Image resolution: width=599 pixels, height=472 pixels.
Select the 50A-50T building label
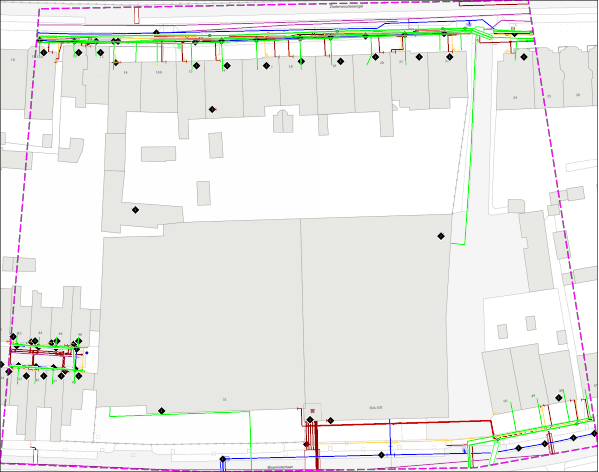pyautogui.click(x=376, y=408)
